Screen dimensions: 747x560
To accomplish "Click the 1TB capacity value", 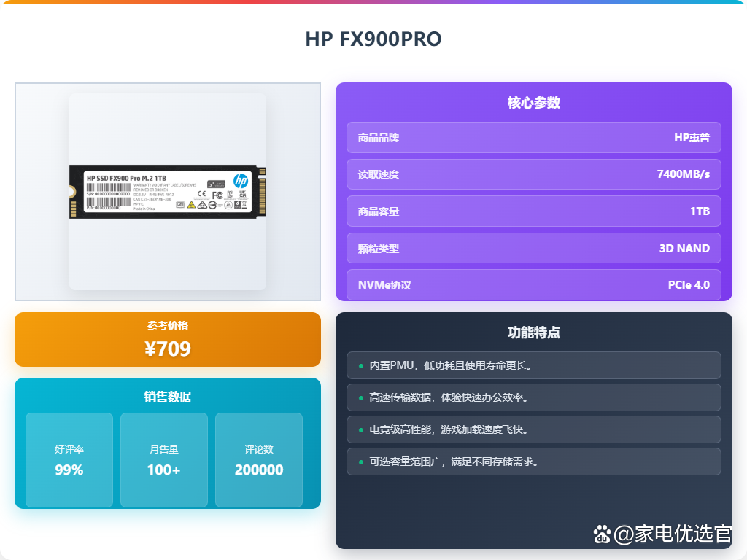I will point(700,211).
